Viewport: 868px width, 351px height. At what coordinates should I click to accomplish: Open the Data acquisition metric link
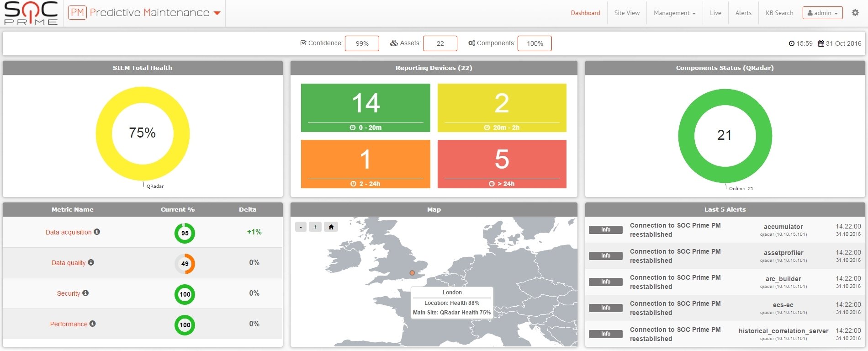pyautogui.click(x=69, y=232)
